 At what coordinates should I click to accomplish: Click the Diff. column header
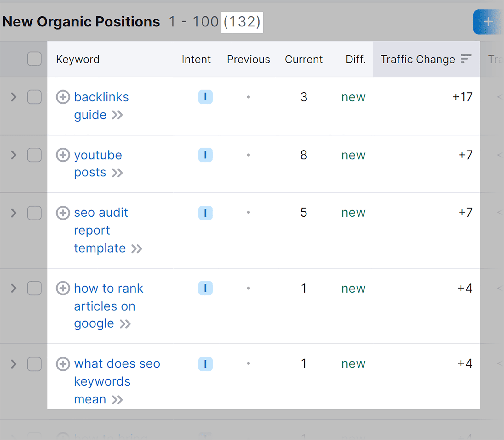tap(355, 59)
